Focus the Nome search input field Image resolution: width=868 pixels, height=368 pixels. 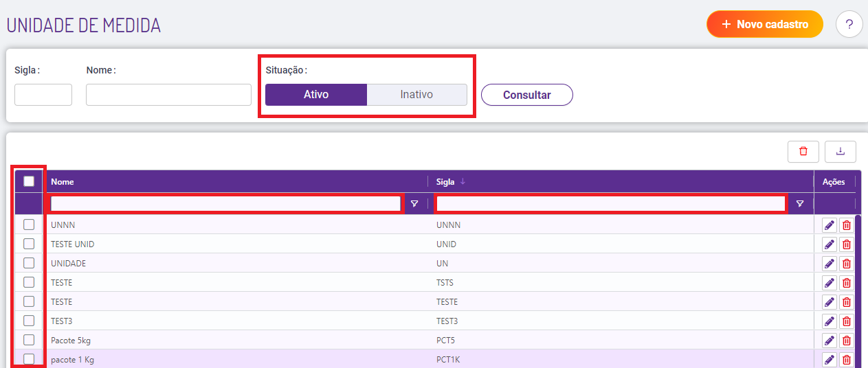168,95
